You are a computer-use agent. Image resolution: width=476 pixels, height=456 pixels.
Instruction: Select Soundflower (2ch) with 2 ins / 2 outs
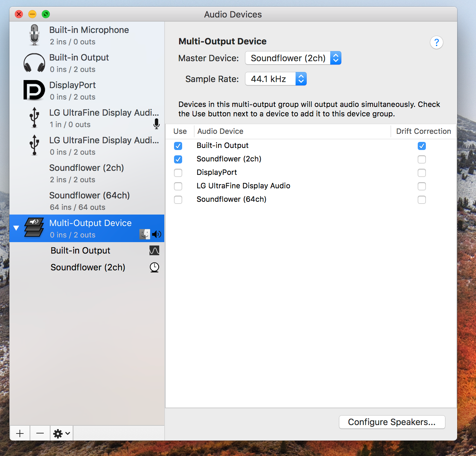[x=87, y=168]
